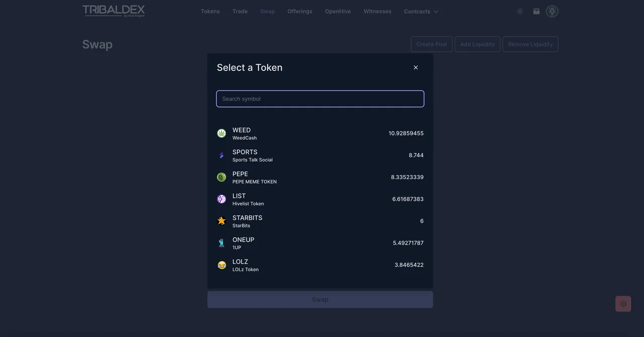Navigate to Offerings

300,11
